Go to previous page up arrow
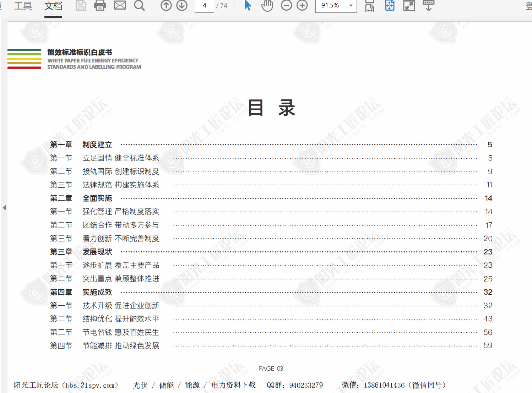Image resolution: width=532 pixels, height=393 pixels. (166, 5)
